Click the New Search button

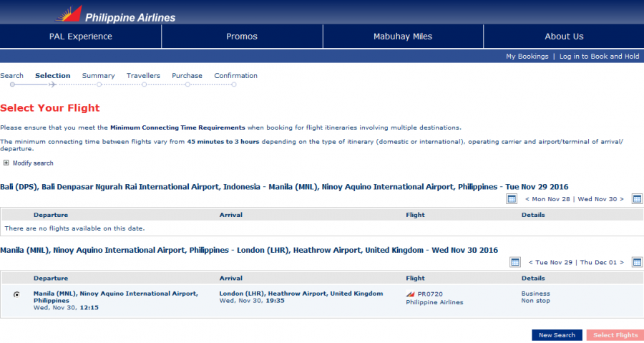[557, 335]
